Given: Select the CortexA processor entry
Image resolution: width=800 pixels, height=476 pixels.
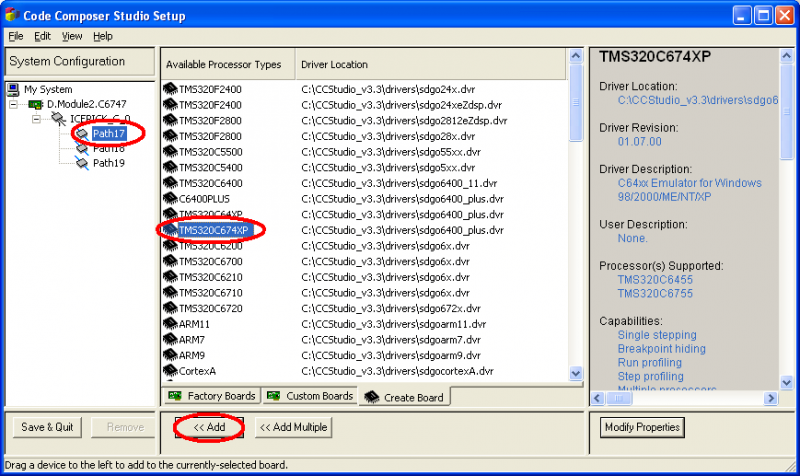Looking at the screenshot, I should coord(197,371).
